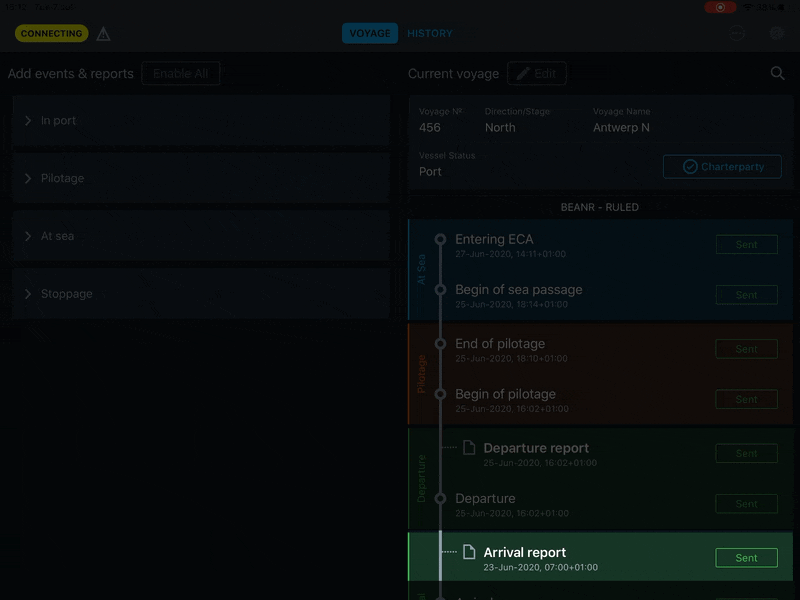Expand the Pilotage events section

pyautogui.click(x=201, y=179)
